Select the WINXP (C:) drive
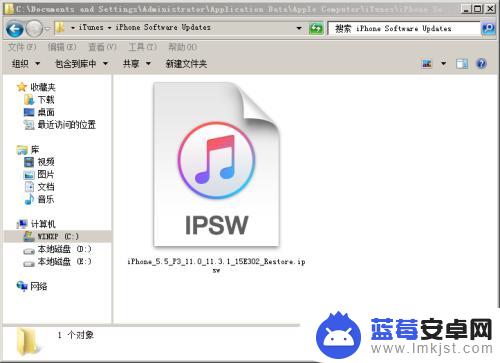This screenshot has width=500, height=363. point(58,236)
